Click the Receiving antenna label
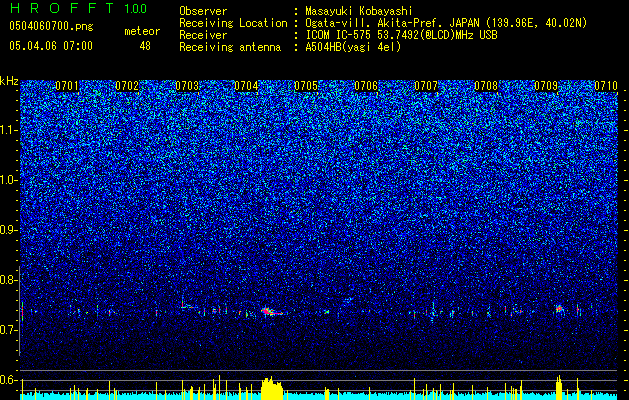Viewport: 629px width, 400px height. click(230, 47)
